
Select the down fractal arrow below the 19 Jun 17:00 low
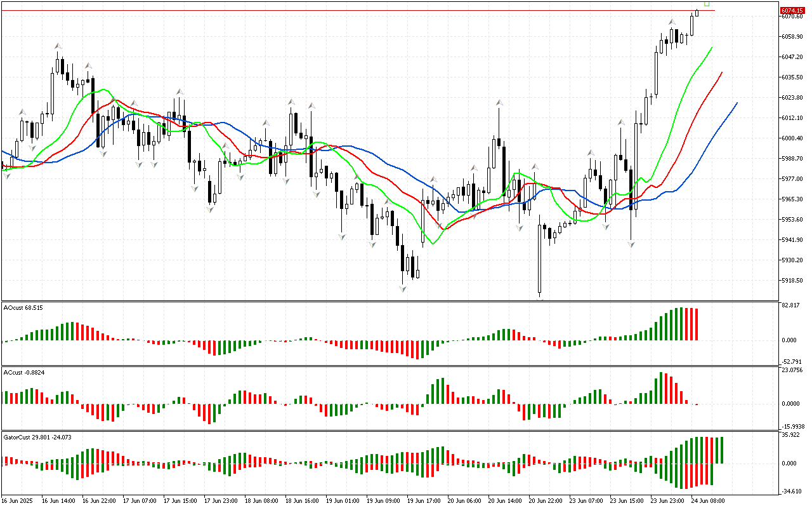coord(402,289)
